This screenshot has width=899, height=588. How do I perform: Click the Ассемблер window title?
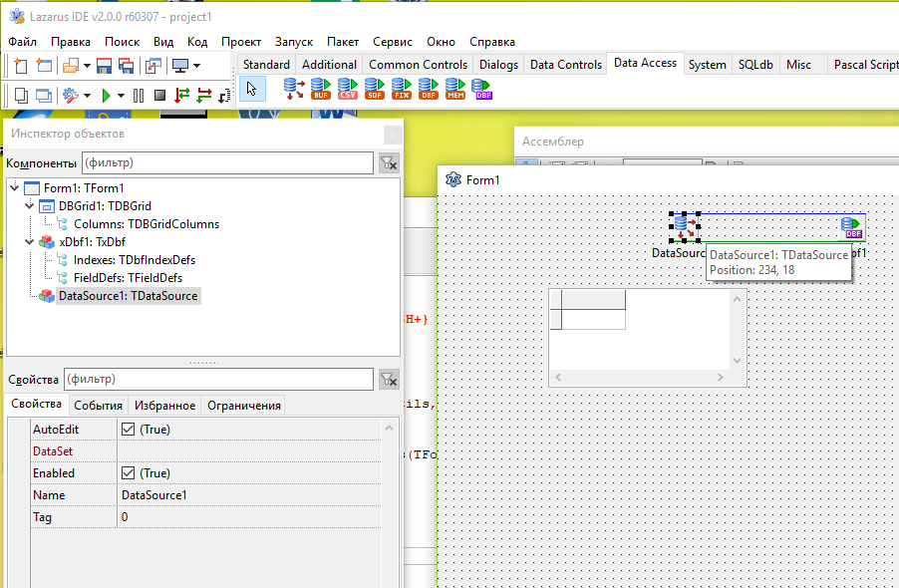pyautogui.click(x=553, y=142)
